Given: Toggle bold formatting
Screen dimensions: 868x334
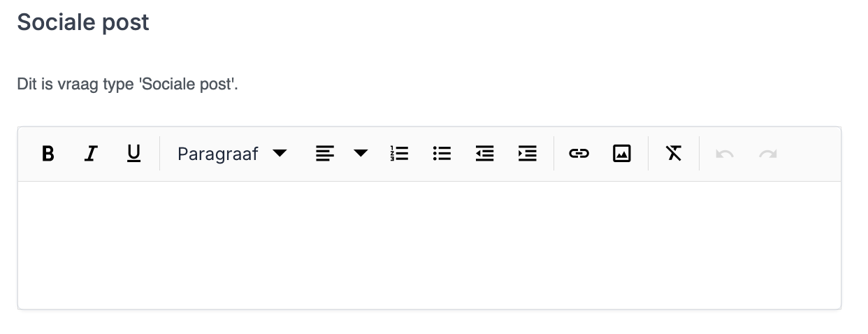Looking at the screenshot, I should 48,154.
